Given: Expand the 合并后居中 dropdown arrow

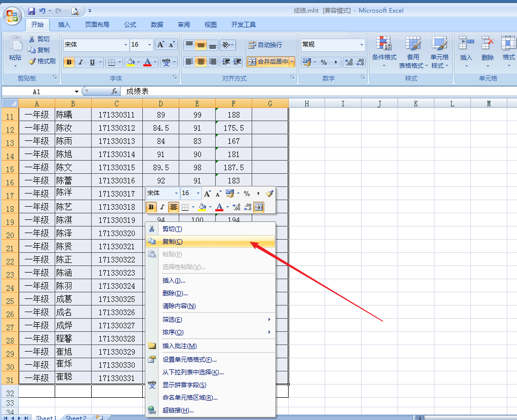Looking at the screenshot, I should point(291,61).
